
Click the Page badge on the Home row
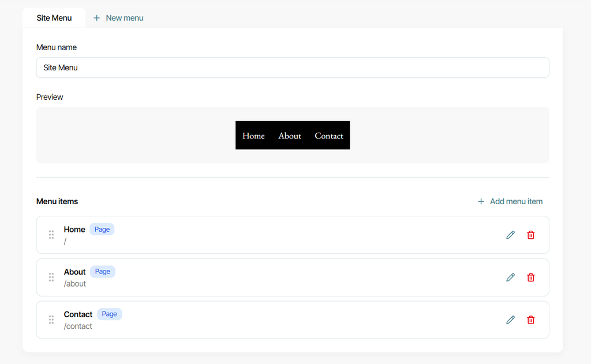coord(102,230)
